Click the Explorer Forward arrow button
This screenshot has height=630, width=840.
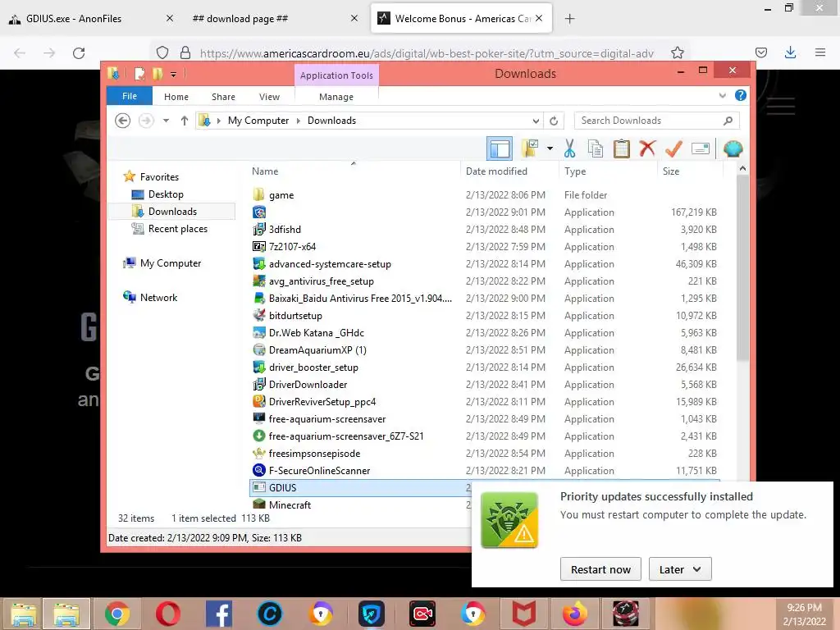click(x=146, y=121)
